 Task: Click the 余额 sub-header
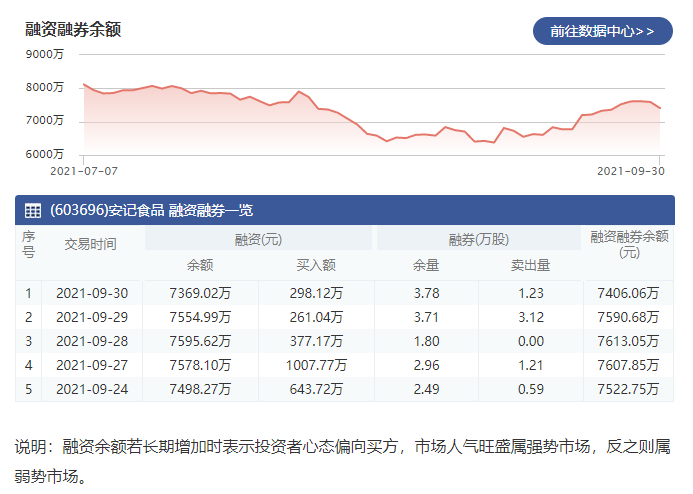tap(200, 265)
